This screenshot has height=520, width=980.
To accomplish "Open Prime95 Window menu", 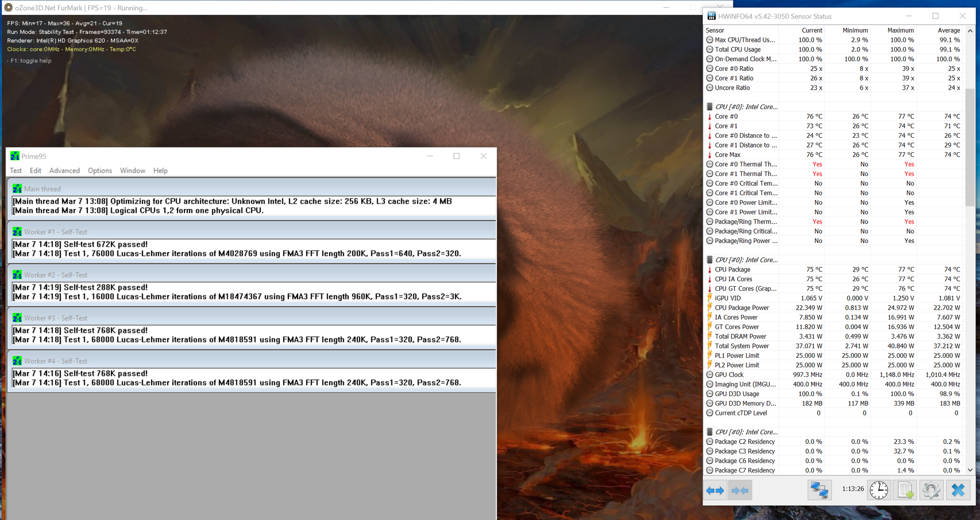I will tap(133, 170).
